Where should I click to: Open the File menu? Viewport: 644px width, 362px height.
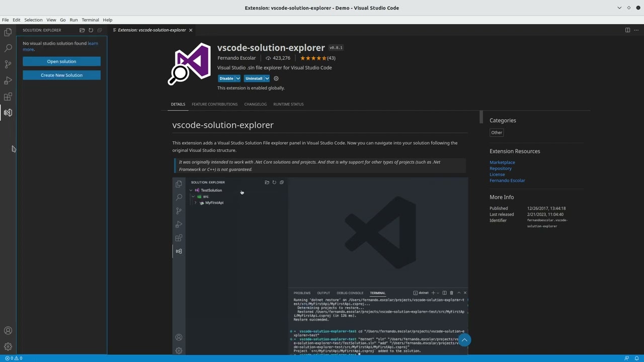(5, 20)
